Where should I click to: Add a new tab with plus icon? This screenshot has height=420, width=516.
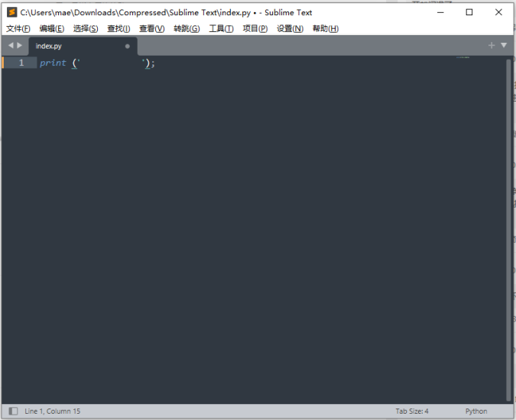coord(492,45)
